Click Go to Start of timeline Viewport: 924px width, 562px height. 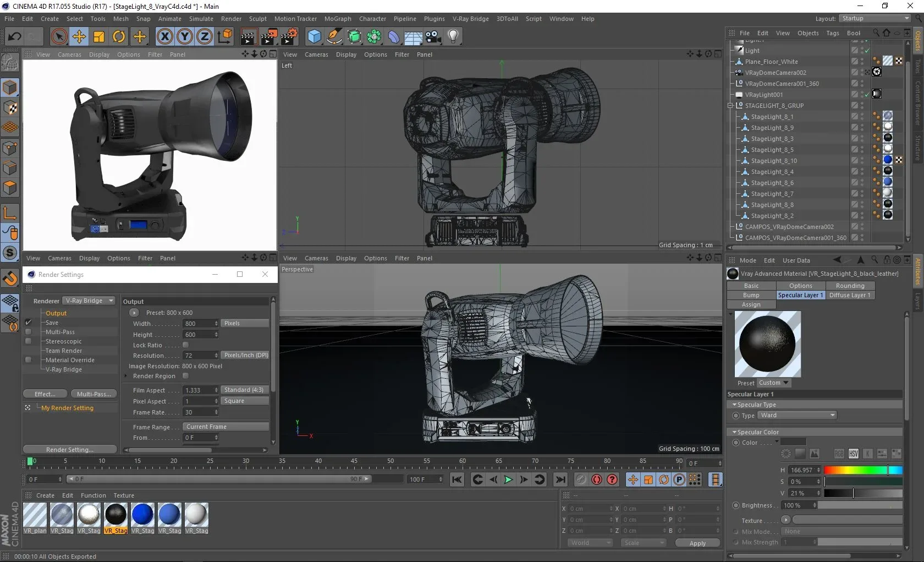pyautogui.click(x=457, y=479)
